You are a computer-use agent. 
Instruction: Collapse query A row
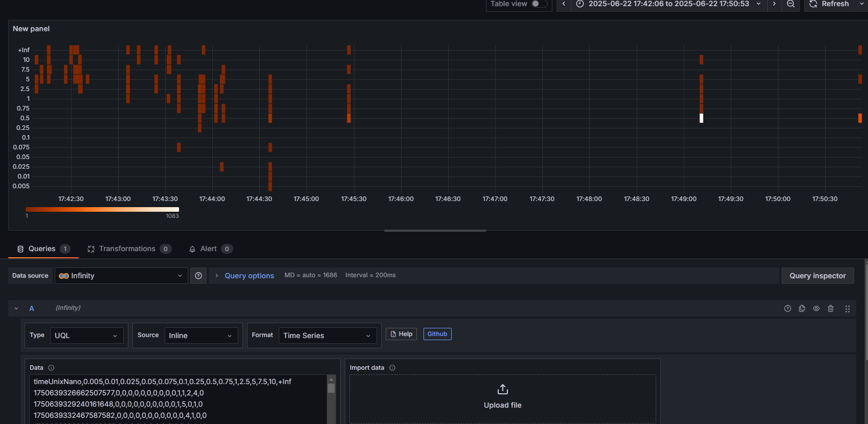(16, 308)
